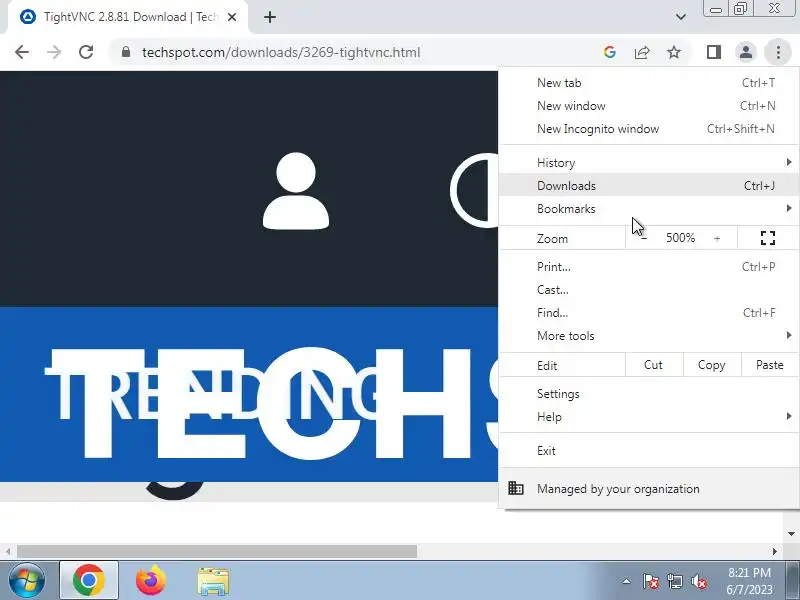800x600 pixels.
Task: Open Downloads from the menu
Action: tap(648, 186)
